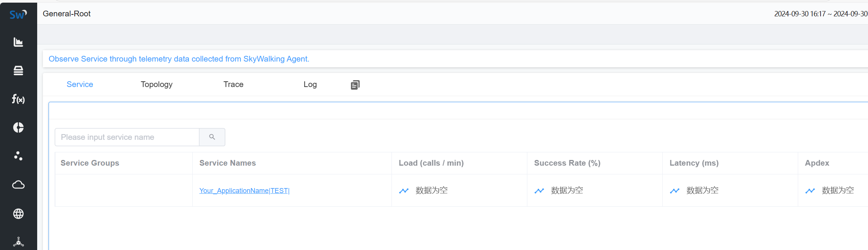Image resolution: width=868 pixels, height=250 pixels.
Task: Open the time range picker at top right
Action: [x=821, y=14]
